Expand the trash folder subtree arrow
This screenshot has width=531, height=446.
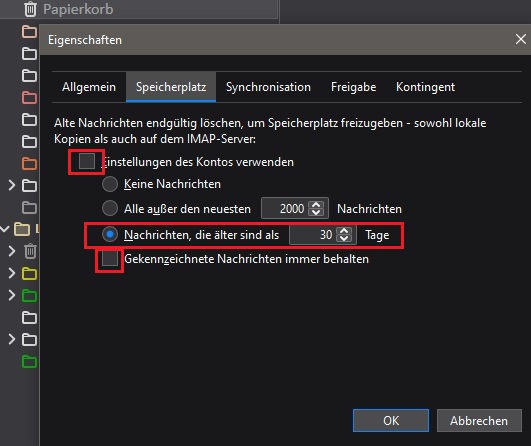pos(12,251)
